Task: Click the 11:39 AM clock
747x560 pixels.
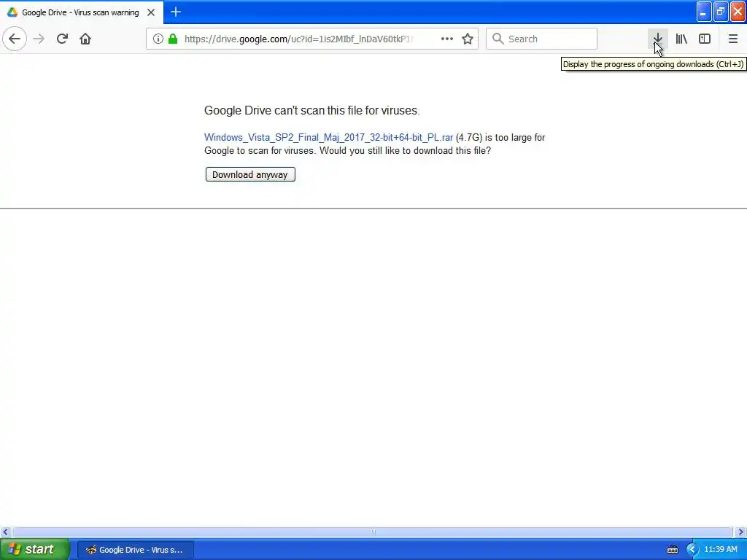Action: (x=720, y=550)
